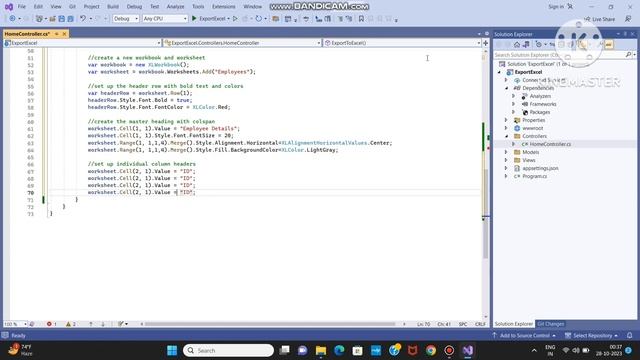This screenshot has height=360, width=640.
Task: Select HomeController.cs in Solution Explorer
Action: point(550,144)
